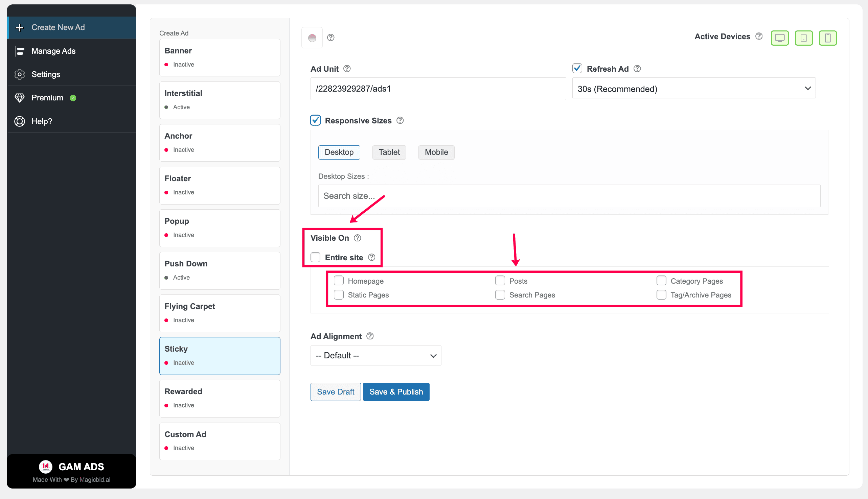The image size is (868, 499).
Task: Click the plus icon beside Create New Ad
Action: (20, 27)
